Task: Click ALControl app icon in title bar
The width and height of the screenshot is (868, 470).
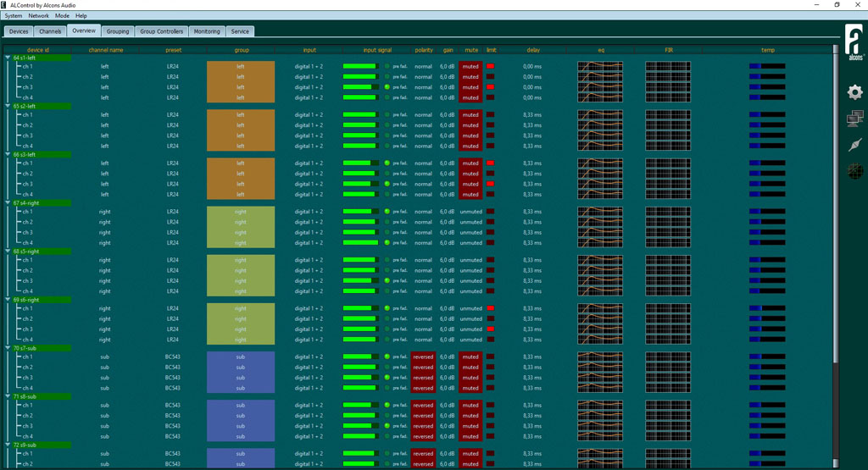Action: (4, 4)
